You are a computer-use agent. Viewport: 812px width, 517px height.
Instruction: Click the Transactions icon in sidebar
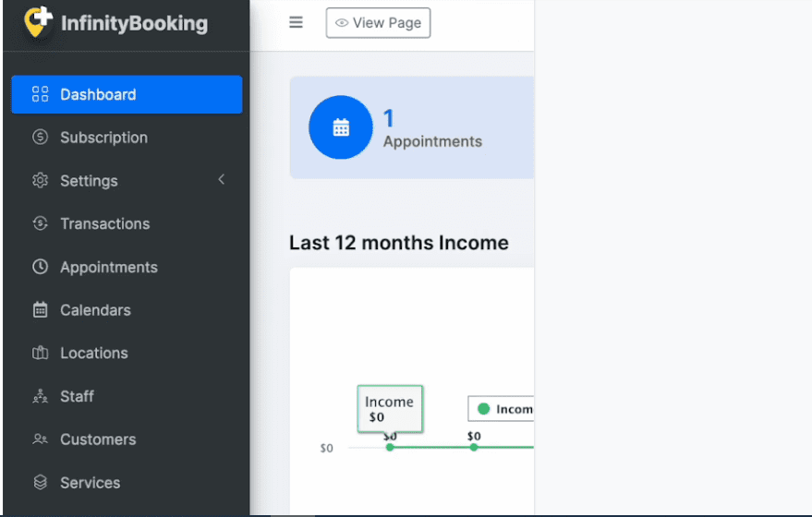[40, 223]
